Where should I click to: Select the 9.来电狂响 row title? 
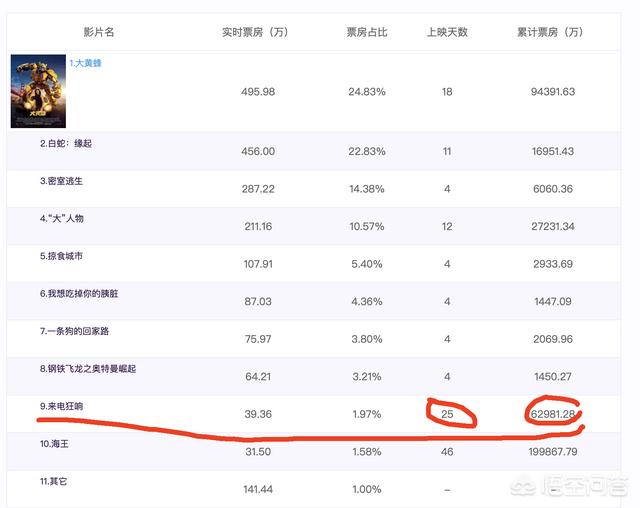[x=61, y=406]
